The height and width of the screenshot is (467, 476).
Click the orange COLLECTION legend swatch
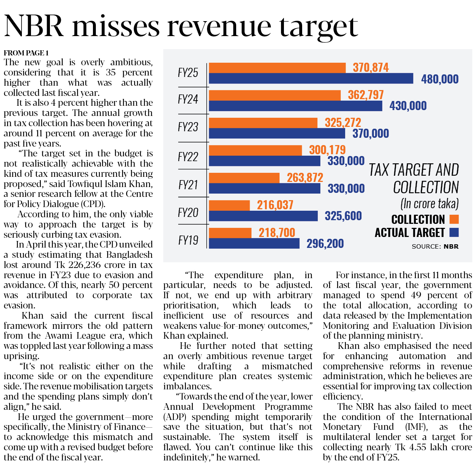coord(454,219)
